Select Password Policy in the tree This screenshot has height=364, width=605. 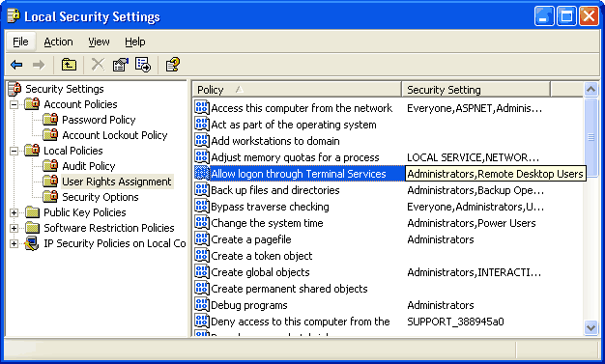pos(99,120)
